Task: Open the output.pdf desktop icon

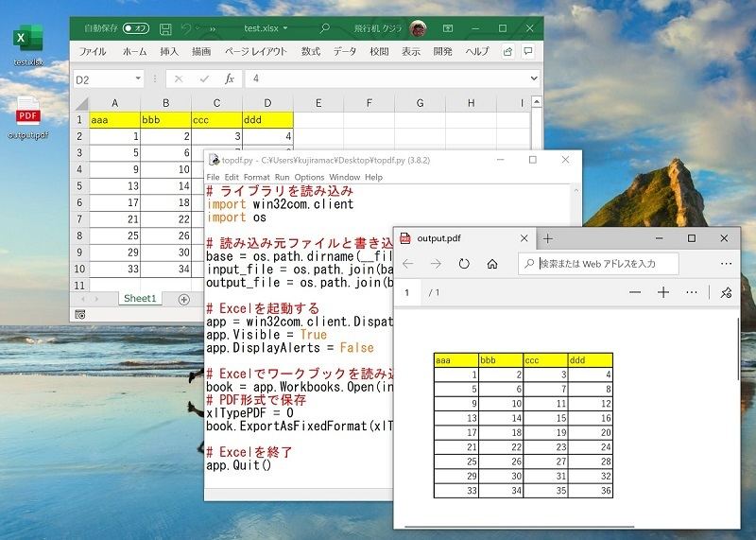Action: point(28,118)
